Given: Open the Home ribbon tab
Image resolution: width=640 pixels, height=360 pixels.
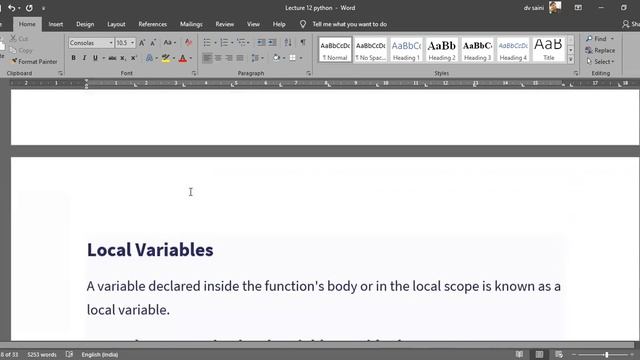Looking at the screenshot, I should tap(27, 24).
